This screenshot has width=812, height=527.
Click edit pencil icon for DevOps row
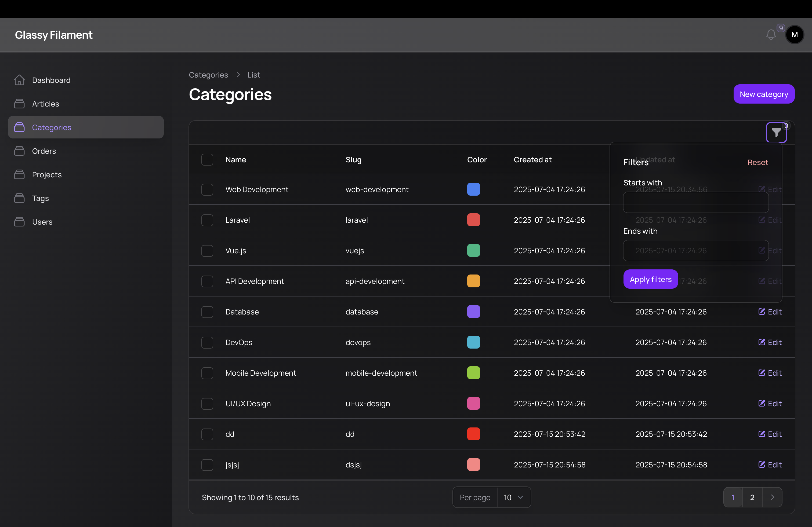pyautogui.click(x=762, y=342)
